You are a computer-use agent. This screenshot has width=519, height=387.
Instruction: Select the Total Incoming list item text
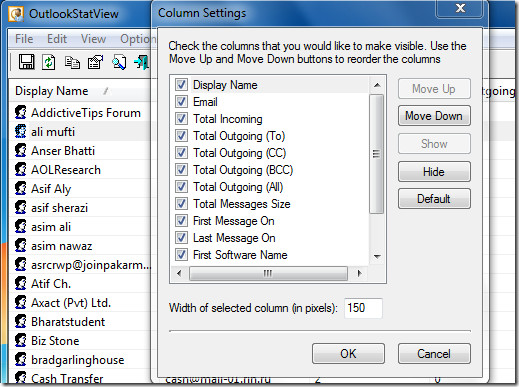tap(228, 119)
